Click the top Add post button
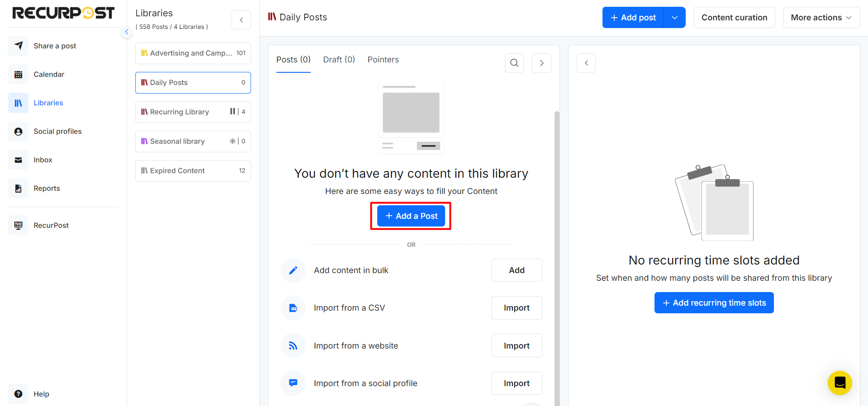The height and width of the screenshot is (406, 868). [x=633, y=17]
